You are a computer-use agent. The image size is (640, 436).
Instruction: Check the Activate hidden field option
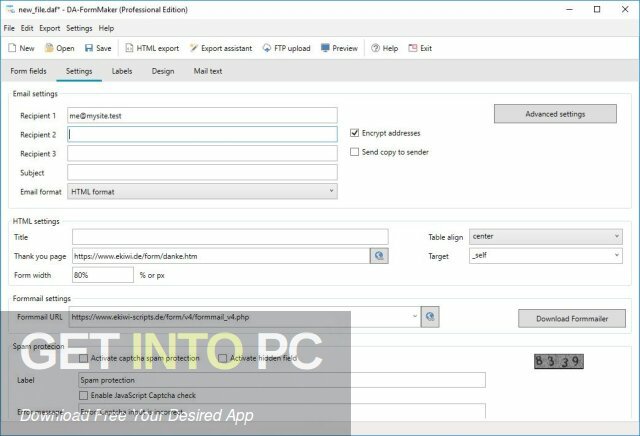click(222, 358)
